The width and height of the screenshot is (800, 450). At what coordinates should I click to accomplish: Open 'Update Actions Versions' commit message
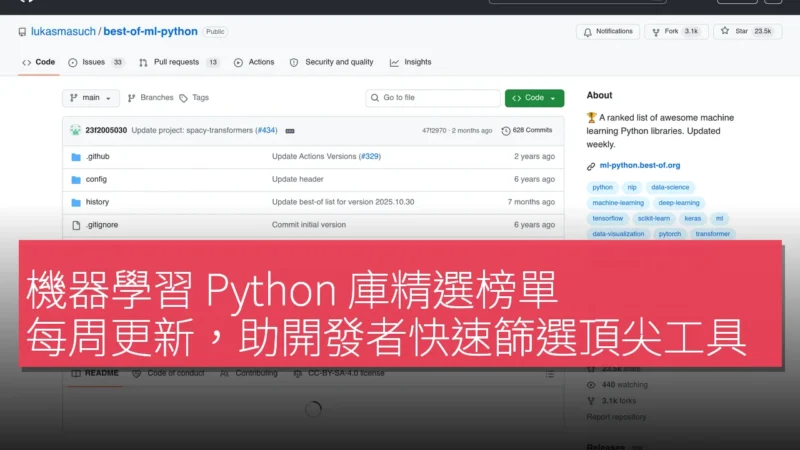pos(314,157)
